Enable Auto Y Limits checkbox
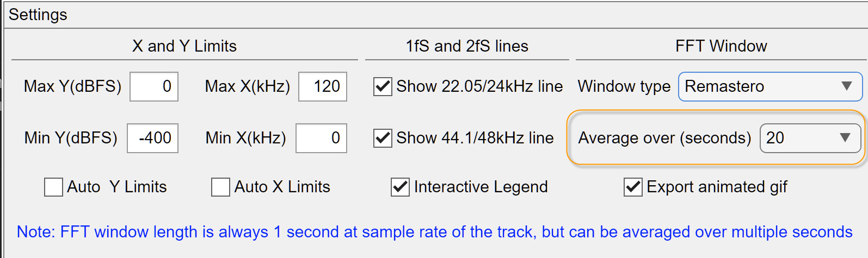The height and width of the screenshot is (258, 868). [53, 187]
